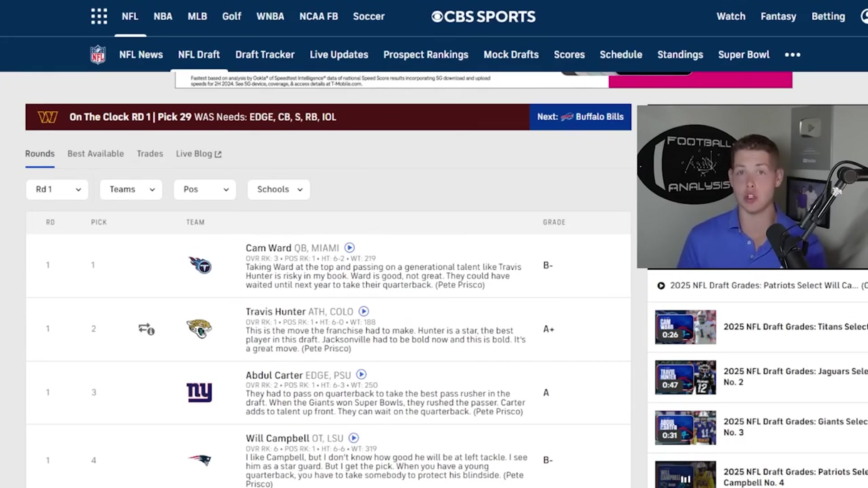Open the sports grid menu icon

point(99,16)
